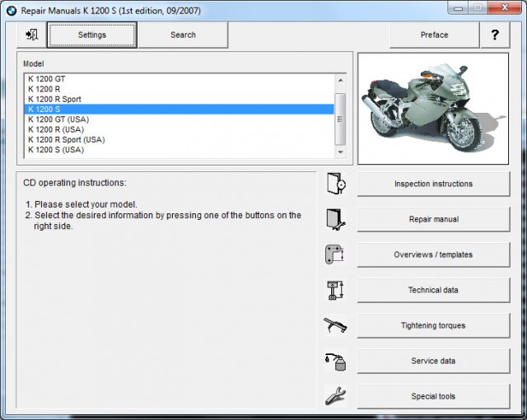Click the Repair manual book icon
This screenshot has height=420, width=527.
pos(336,219)
